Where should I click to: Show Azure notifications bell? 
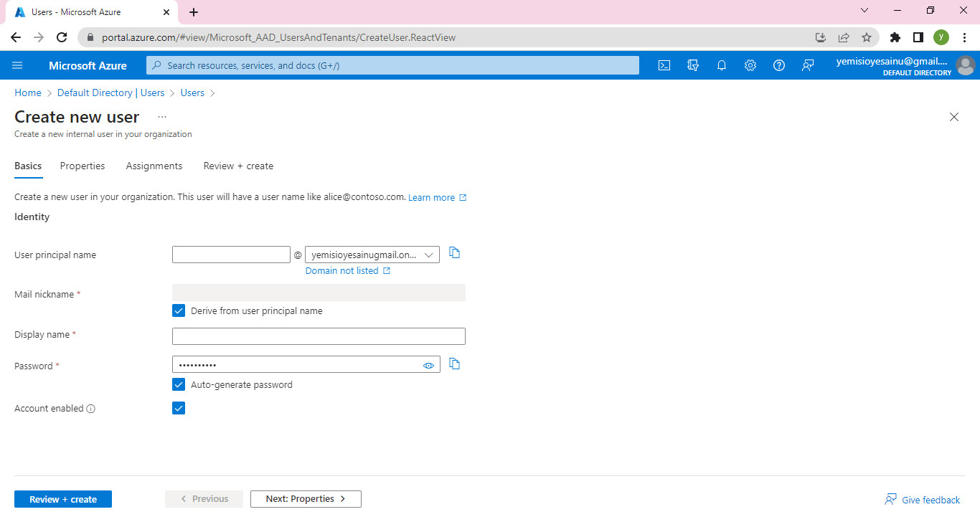tap(722, 65)
